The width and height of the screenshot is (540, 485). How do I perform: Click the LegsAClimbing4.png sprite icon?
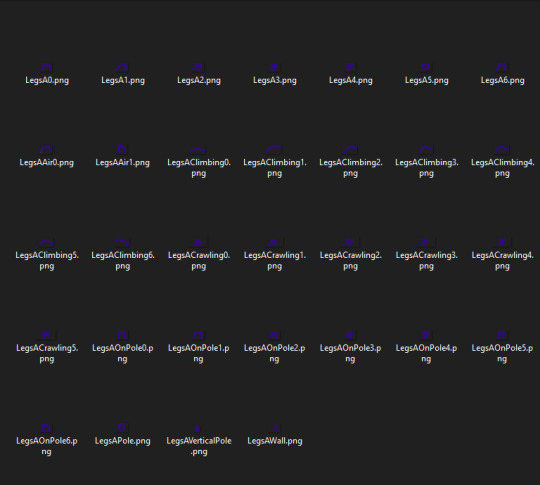(x=502, y=149)
